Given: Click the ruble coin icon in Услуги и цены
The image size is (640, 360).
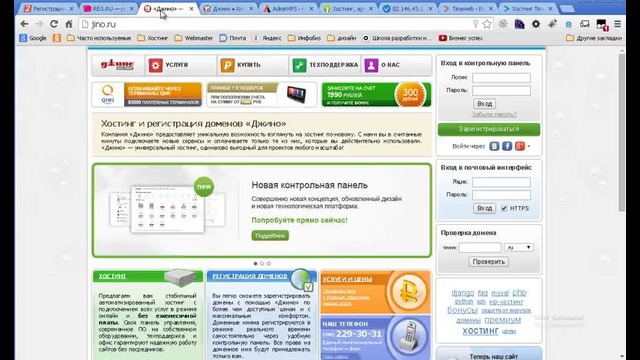Looking at the screenshot, I should pos(408,292).
